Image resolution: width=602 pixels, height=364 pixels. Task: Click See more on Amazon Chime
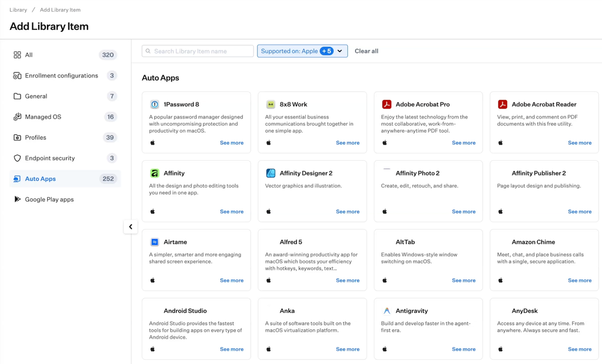(x=580, y=281)
